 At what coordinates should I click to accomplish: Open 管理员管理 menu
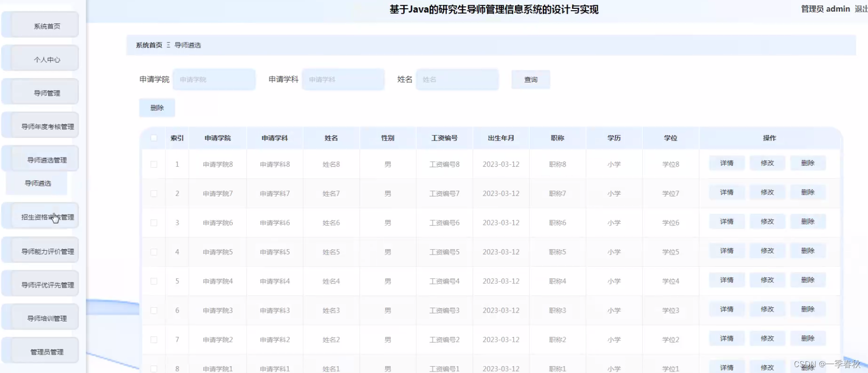click(40, 351)
